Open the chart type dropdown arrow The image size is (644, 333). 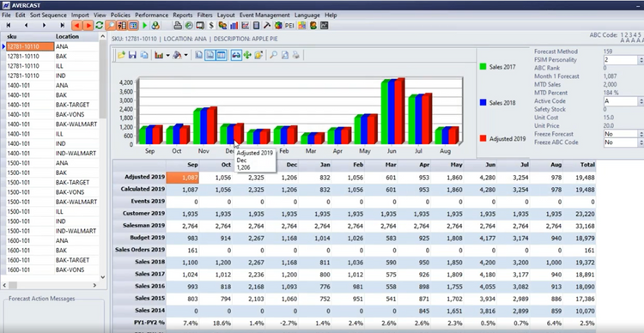pyautogui.click(x=167, y=55)
